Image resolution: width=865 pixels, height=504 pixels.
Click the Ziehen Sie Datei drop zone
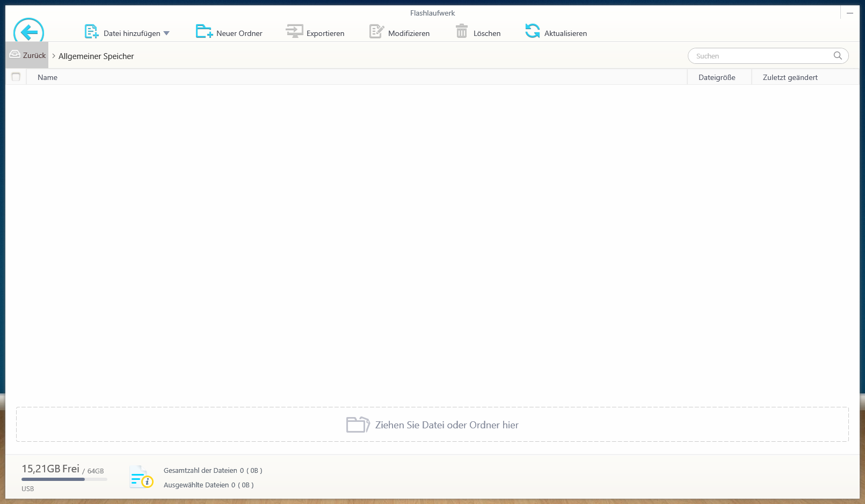click(x=432, y=425)
